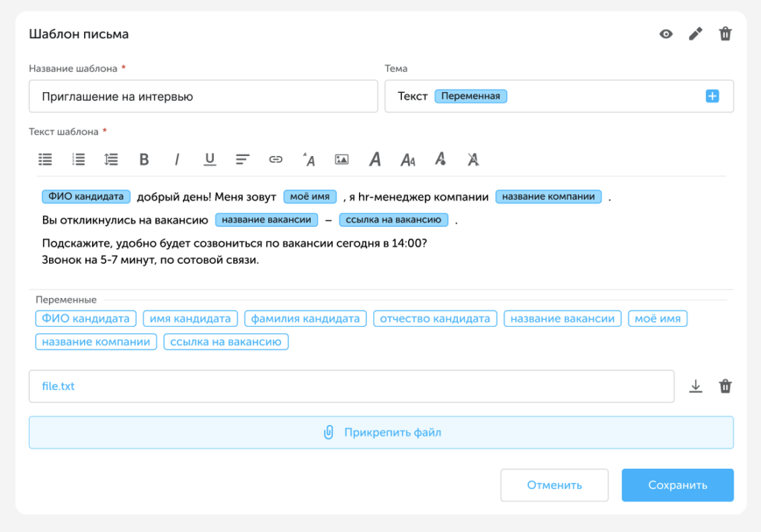The height and width of the screenshot is (532, 761).
Task: Add a variable to Тема with plus button
Action: 712,96
